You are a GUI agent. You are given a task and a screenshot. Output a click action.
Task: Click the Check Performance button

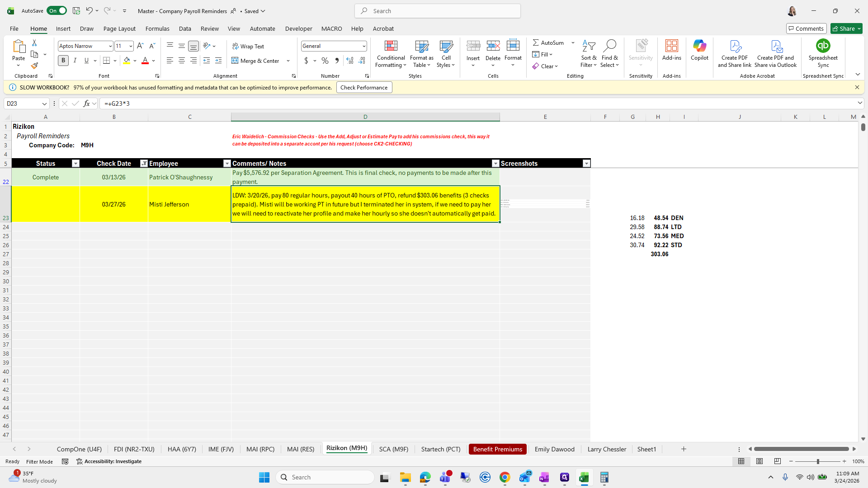(x=364, y=88)
